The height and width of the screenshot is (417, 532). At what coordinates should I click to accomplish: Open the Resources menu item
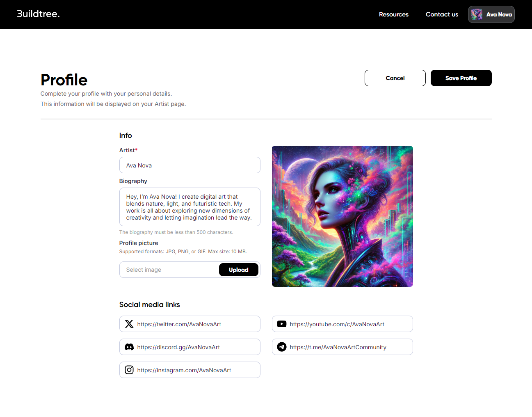393,14
